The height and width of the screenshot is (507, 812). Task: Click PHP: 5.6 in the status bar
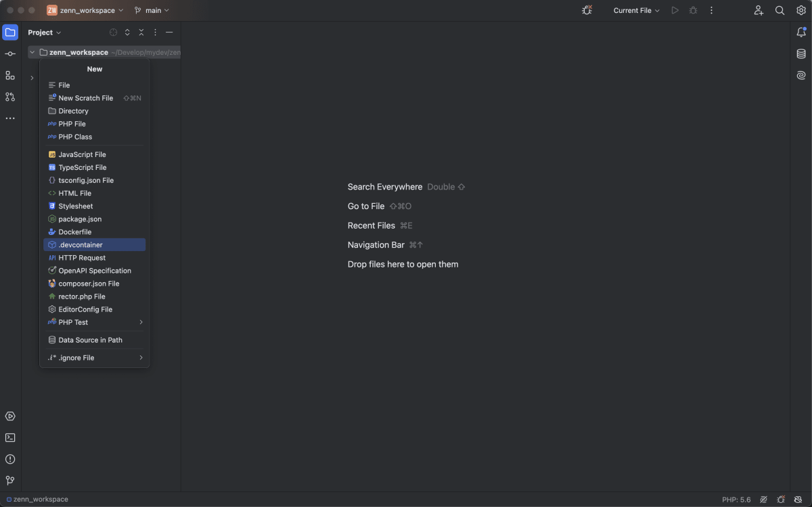coord(736,500)
